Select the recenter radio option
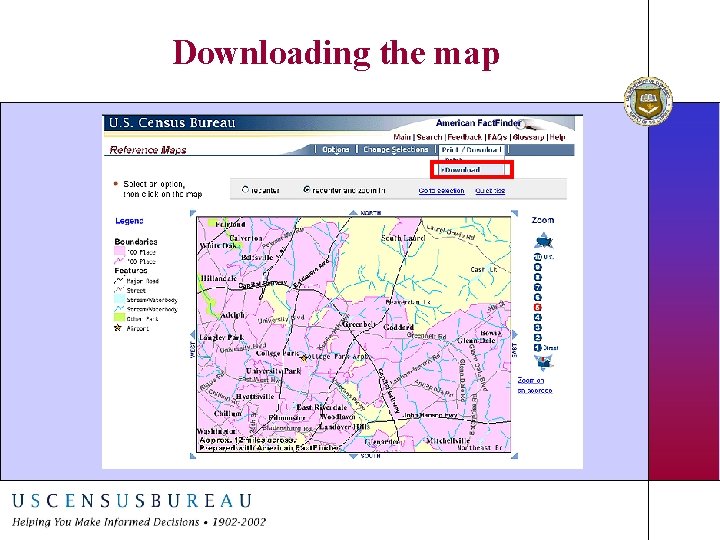The height and width of the screenshot is (540, 720). (x=245, y=189)
